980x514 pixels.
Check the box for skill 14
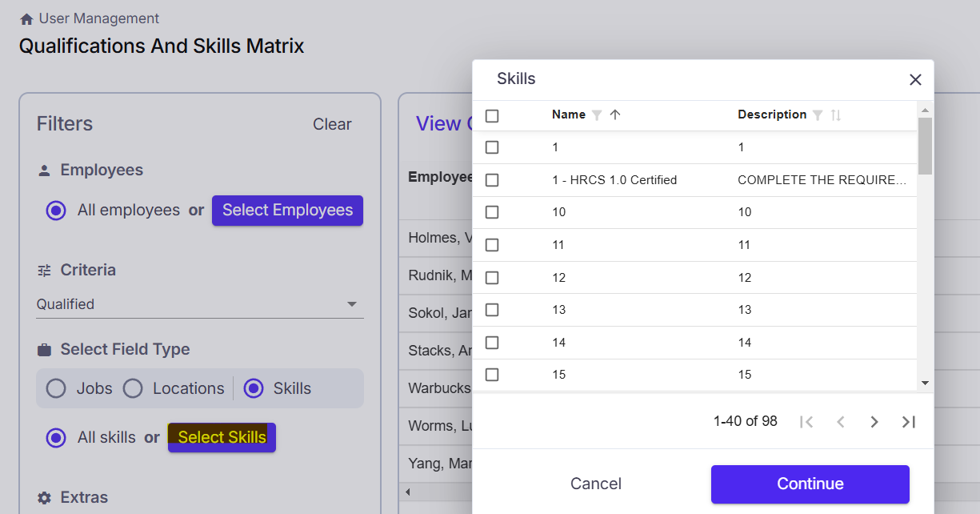pos(492,343)
